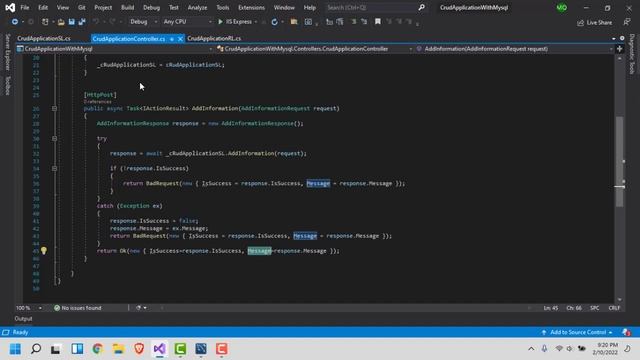Viewport: 640px width, 360px height.
Task: Open the File menu
Action: pyautogui.click(x=25, y=7)
